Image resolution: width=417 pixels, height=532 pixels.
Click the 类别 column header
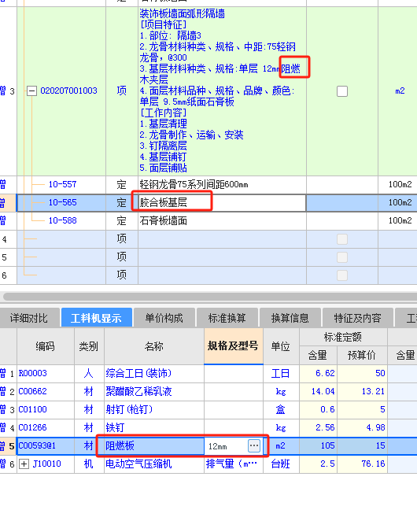point(89,346)
